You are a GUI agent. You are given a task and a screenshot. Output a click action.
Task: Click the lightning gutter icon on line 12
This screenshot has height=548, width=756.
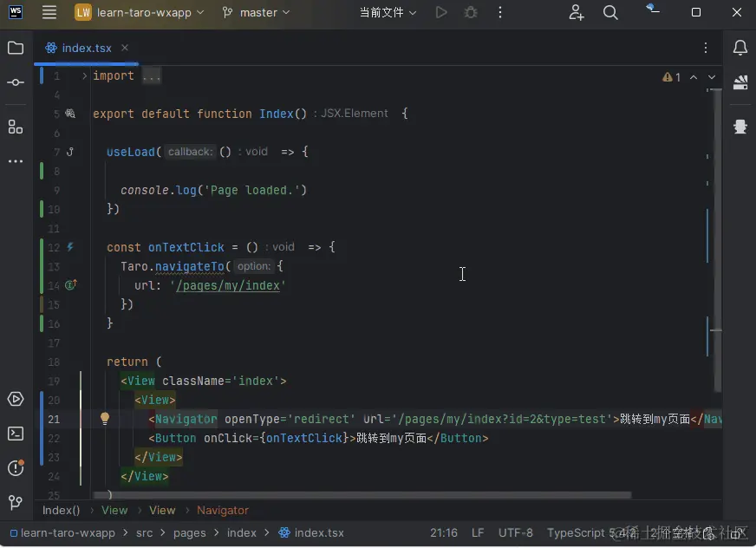(70, 247)
